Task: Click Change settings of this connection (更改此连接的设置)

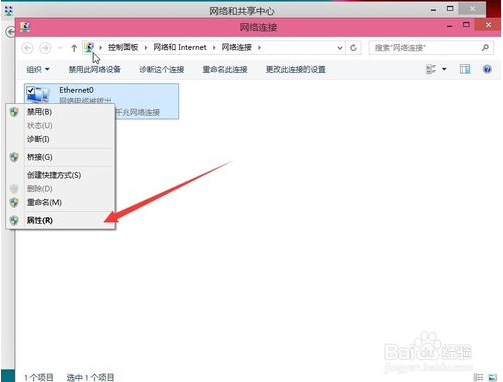Action: [296, 69]
